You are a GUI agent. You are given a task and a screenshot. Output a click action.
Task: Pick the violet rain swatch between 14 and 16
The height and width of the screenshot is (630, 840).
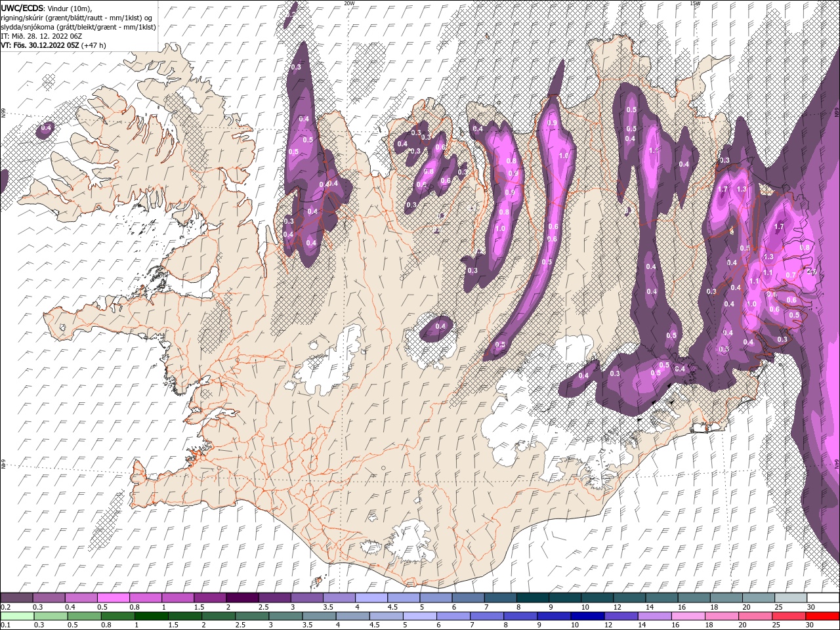tap(654, 616)
